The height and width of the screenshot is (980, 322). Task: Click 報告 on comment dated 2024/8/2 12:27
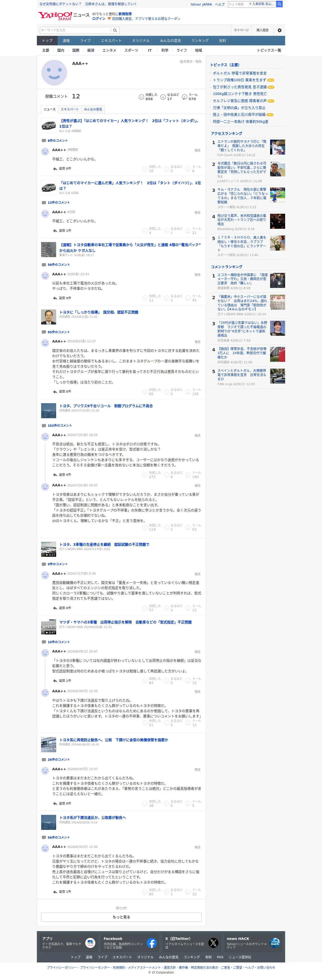(198, 342)
